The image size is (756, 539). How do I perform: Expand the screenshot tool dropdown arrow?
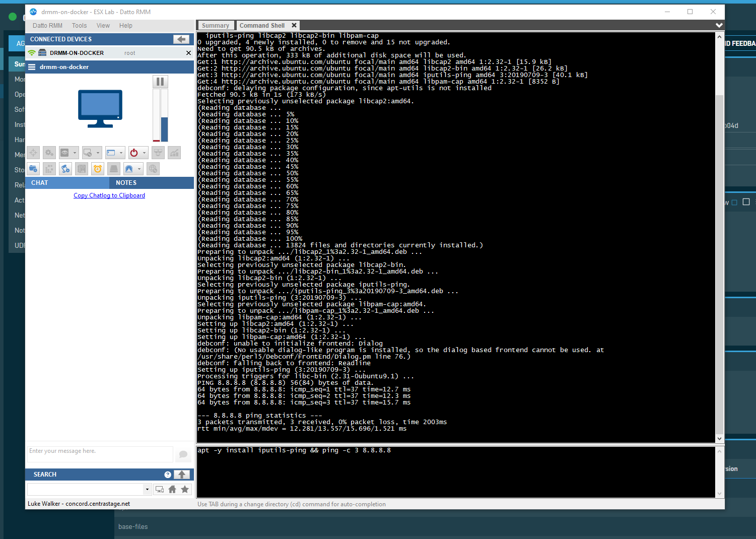pos(75,153)
